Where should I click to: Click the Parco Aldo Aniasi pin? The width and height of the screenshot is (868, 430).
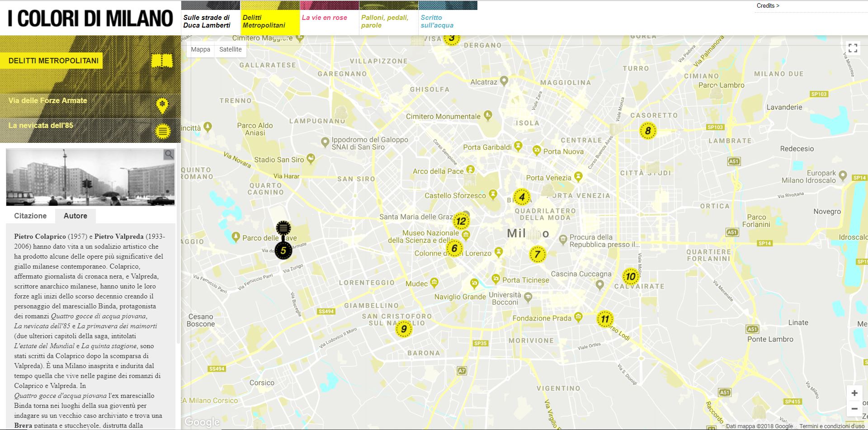tap(208, 126)
